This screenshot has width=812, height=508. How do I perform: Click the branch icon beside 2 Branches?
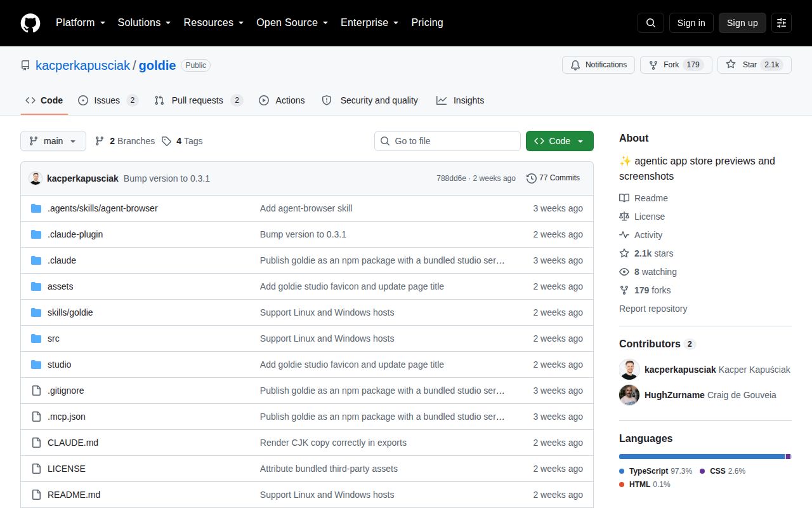[100, 141]
